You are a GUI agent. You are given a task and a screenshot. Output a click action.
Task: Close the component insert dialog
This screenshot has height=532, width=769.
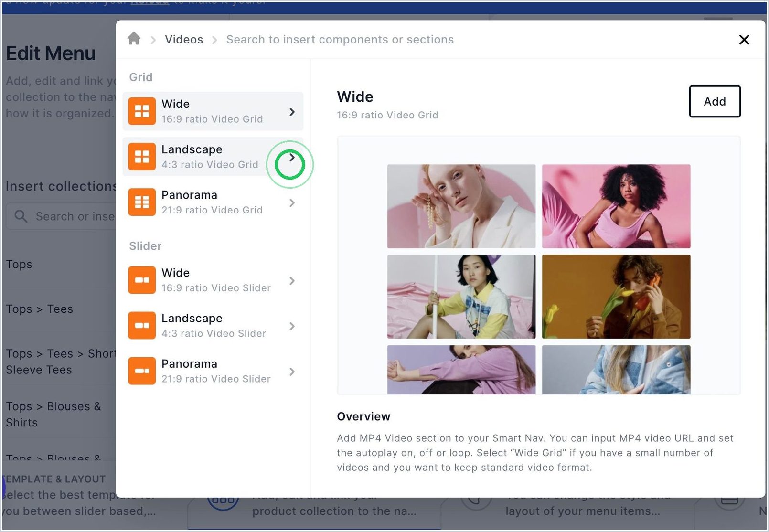744,40
